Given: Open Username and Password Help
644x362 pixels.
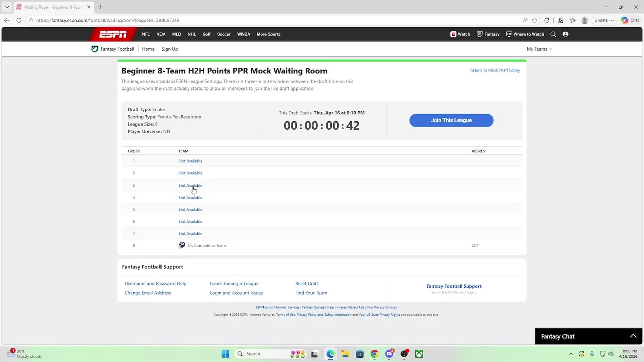Looking at the screenshot, I should tap(155, 283).
